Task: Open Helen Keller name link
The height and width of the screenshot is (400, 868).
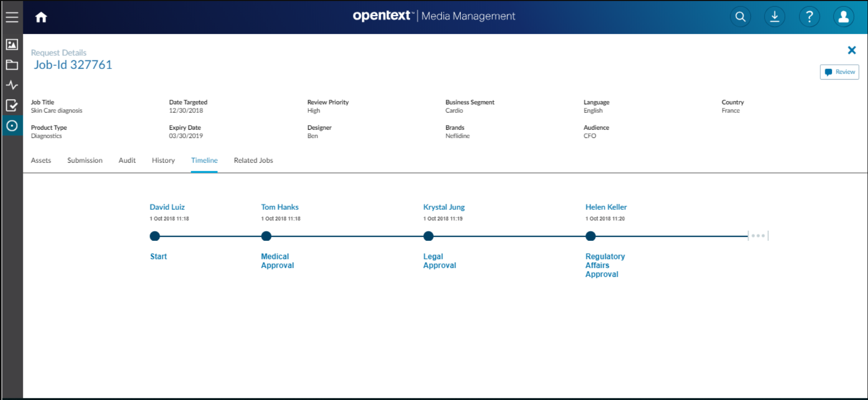Action: pyautogui.click(x=606, y=207)
